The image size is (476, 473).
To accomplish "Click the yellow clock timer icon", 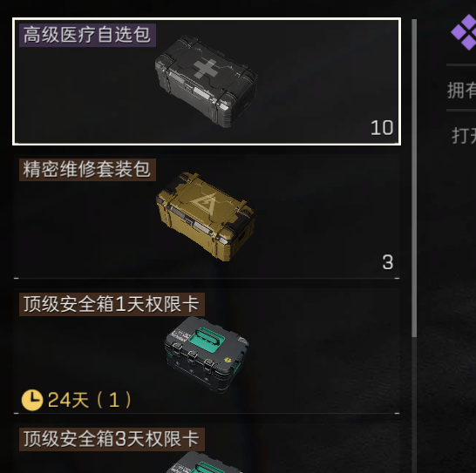I will [x=32, y=400].
